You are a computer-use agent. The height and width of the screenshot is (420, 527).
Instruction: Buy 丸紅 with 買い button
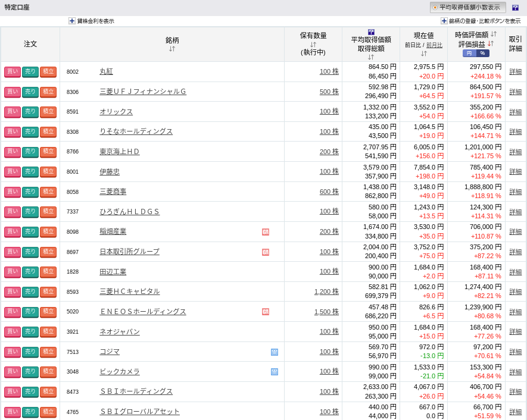13,71
